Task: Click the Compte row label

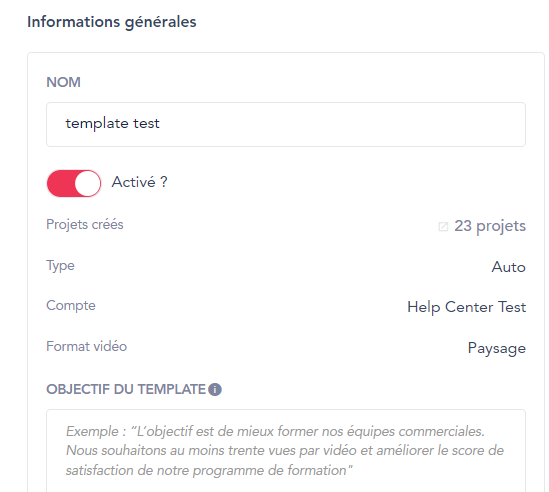Action: click(71, 306)
